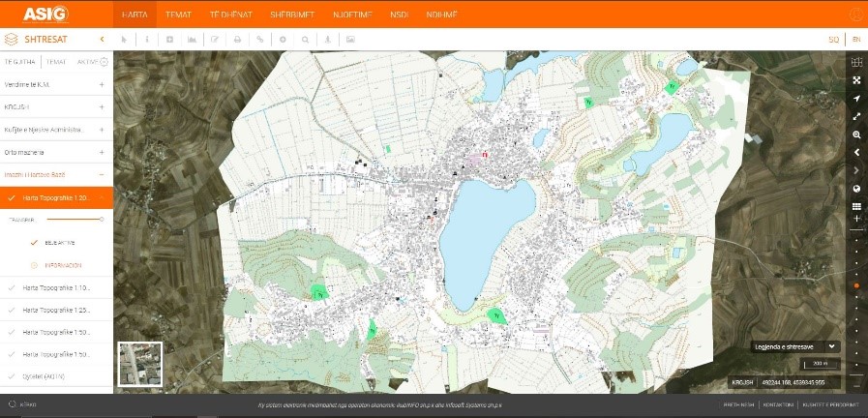Collapse the Shtresat panel with chevron
The width and height of the screenshot is (868, 418).
click(102, 40)
